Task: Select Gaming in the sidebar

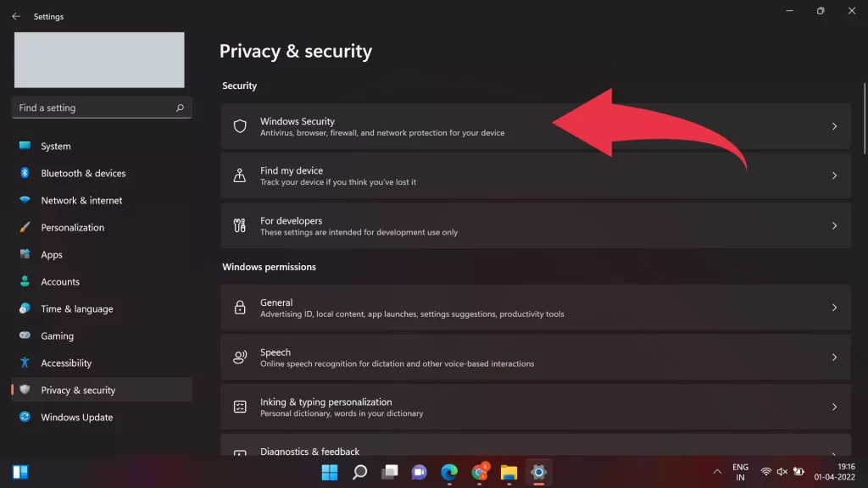Action: point(102,335)
